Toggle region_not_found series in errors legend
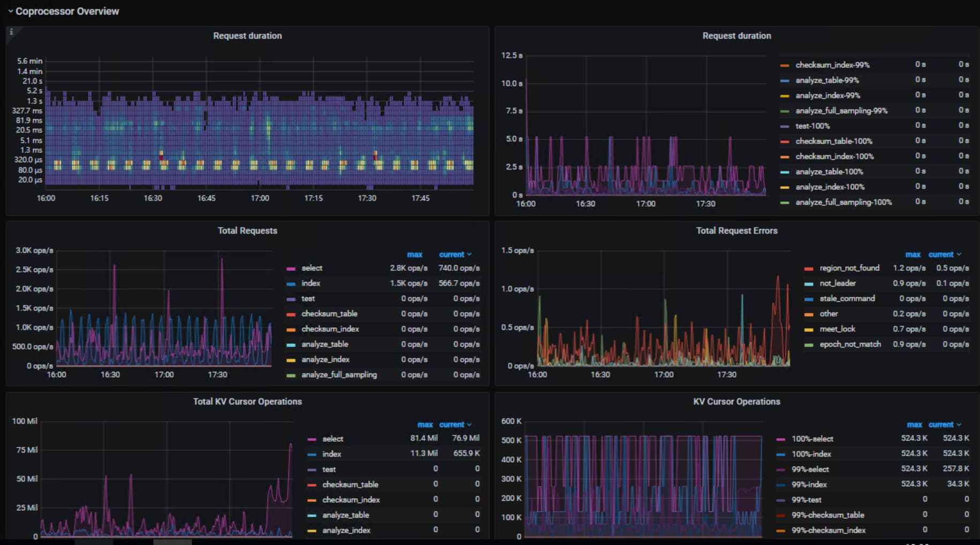The height and width of the screenshot is (545, 980). click(x=849, y=268)
